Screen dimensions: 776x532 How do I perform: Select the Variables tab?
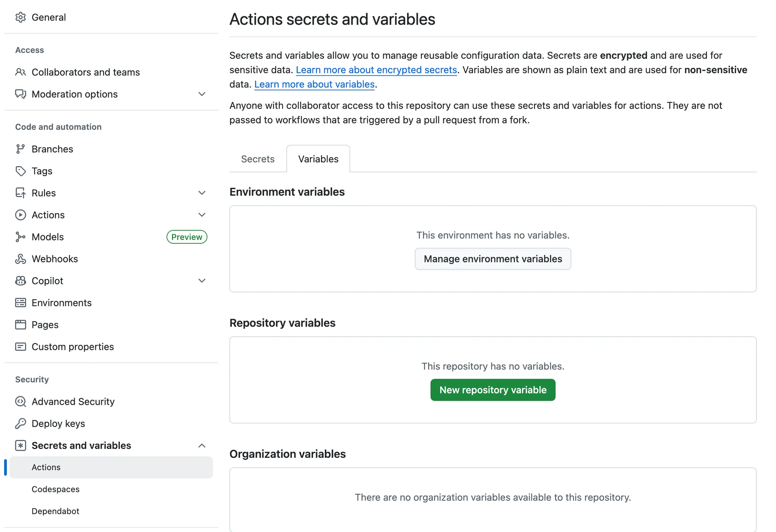click(318, 159)
